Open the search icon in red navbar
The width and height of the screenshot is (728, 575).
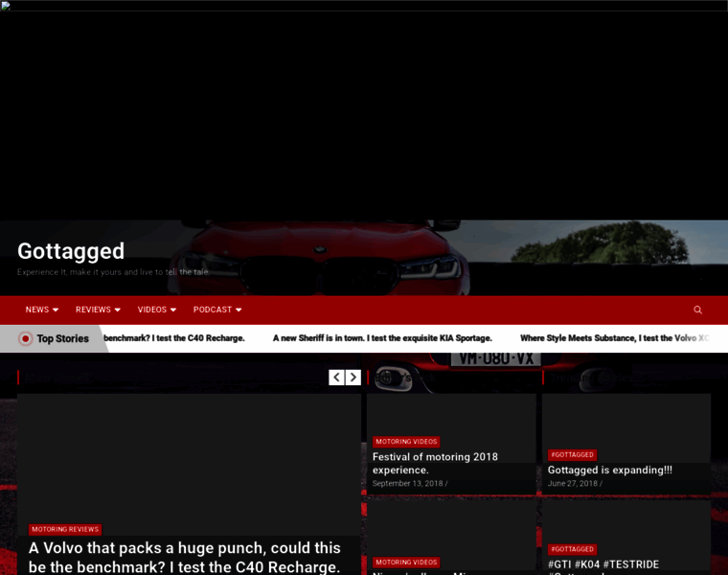pos(697,310)
